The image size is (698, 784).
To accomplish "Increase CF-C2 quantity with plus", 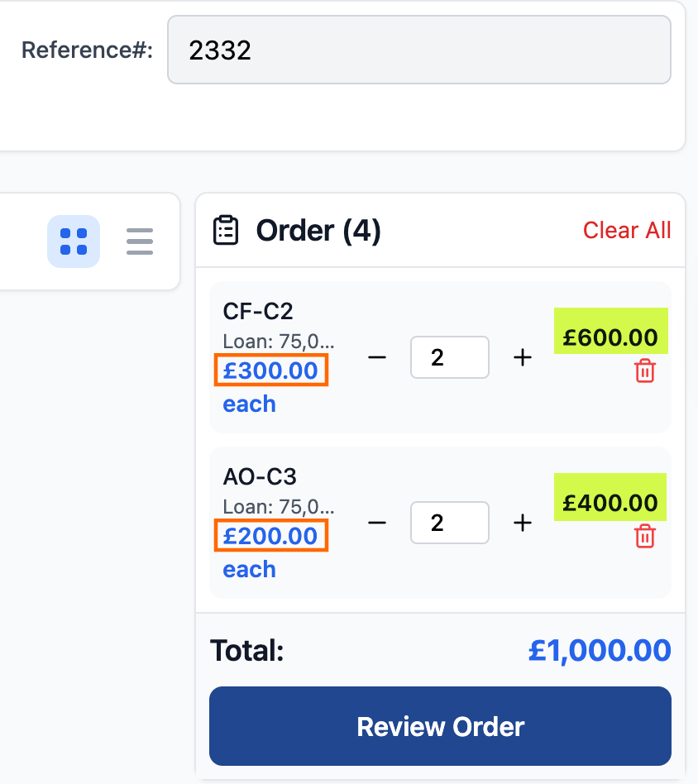I will [x=522, y=357].
